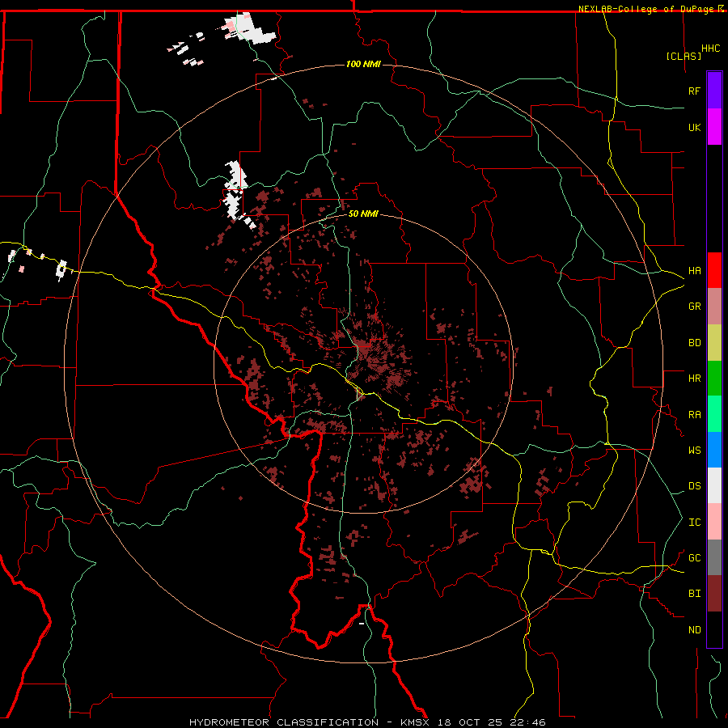Click the HA legend label
The height and width of the screenshot is (728, 728).
click(x=694, y=271)
